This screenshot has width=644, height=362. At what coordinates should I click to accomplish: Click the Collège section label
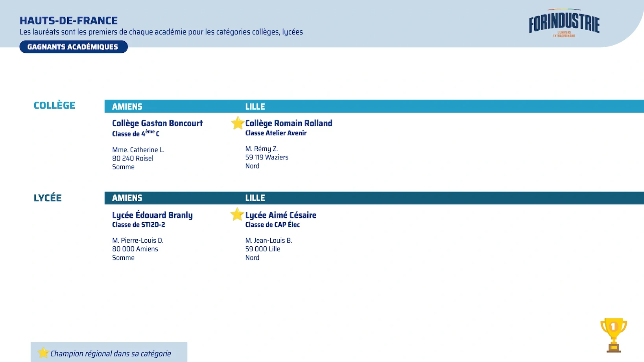54,105
